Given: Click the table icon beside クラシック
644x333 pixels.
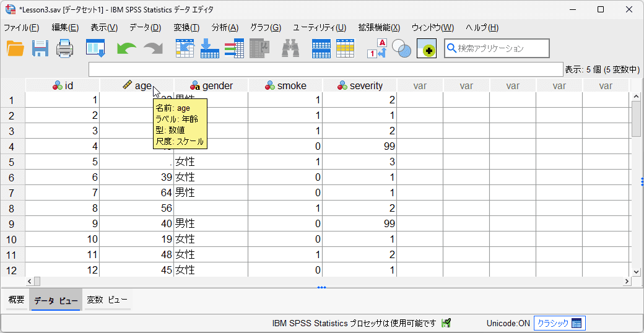Looking at the screenshot, I should [577, 323].
